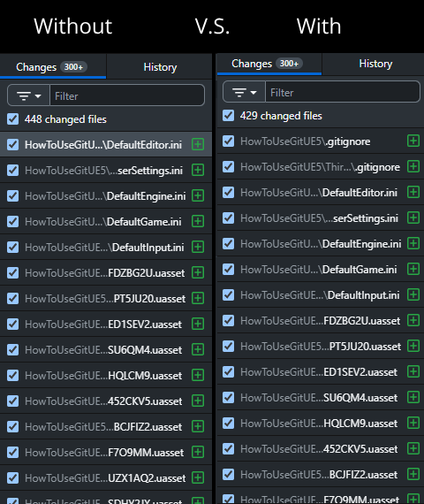The height and width of the screenshot is (504, 424).
Task: Click added icon for DefaultEngine.ini in With panel
Action: click(x=413, y=243)
